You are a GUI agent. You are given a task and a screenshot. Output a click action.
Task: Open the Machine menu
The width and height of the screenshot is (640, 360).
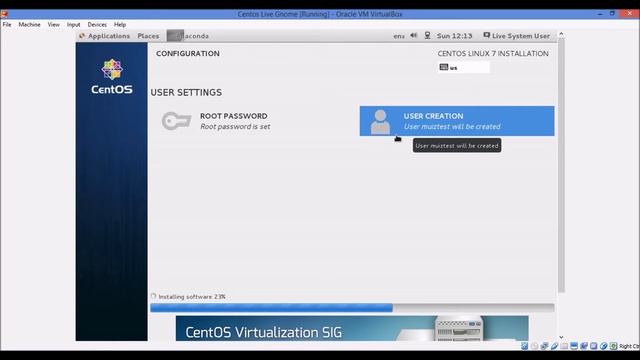coord(29,24)
